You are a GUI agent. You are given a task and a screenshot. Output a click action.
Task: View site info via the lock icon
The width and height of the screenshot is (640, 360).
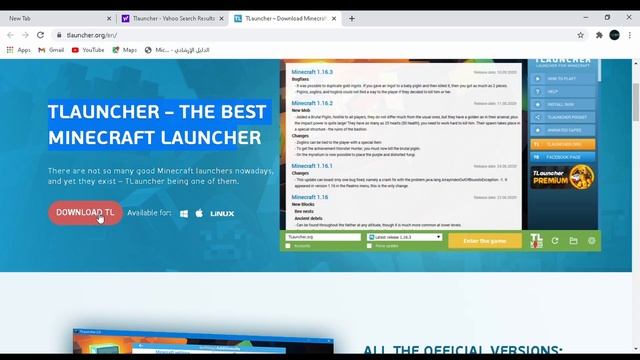pyautogui.click(x=59, y=35)
